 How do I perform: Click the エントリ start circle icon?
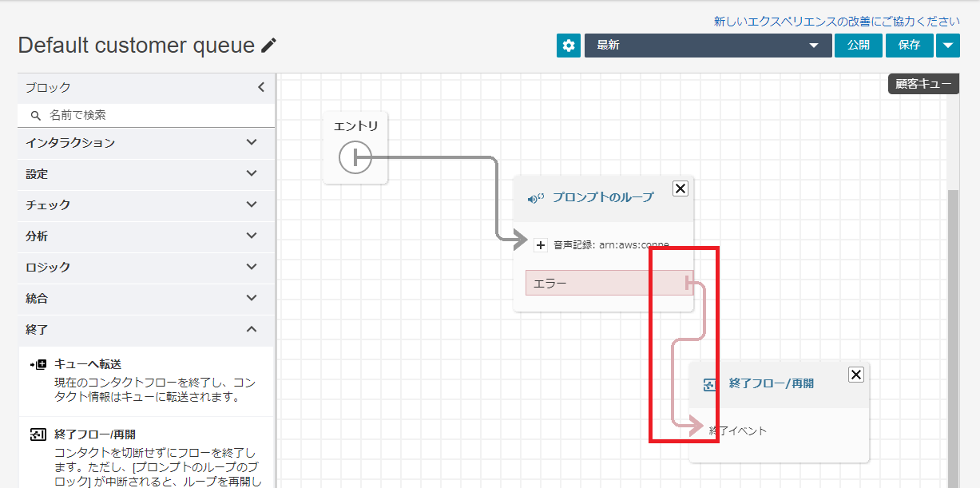355,157
